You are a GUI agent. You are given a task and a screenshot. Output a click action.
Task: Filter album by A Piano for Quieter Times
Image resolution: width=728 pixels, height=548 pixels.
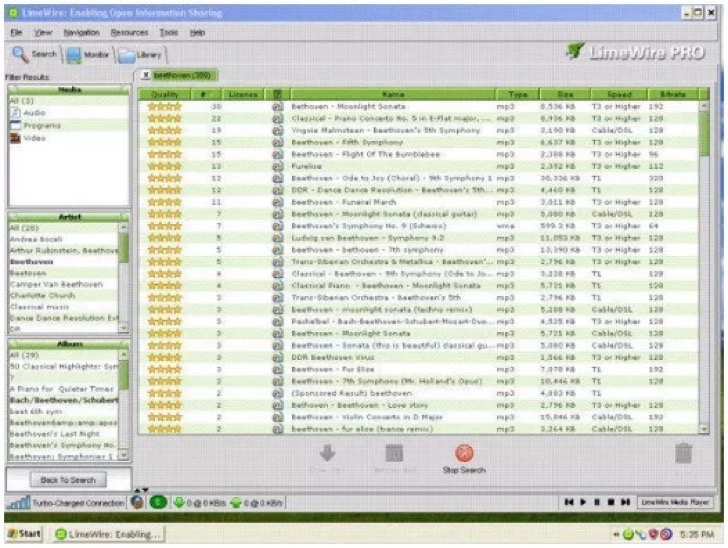(x=62, y=389)
